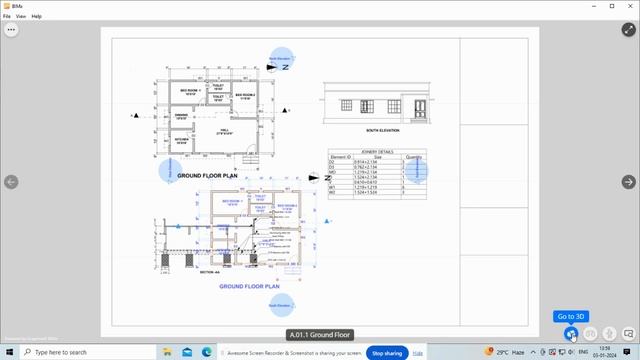Open the Windows Start menu
The image size is (640, 360).
pyautogui.click(x=9, y=352)
